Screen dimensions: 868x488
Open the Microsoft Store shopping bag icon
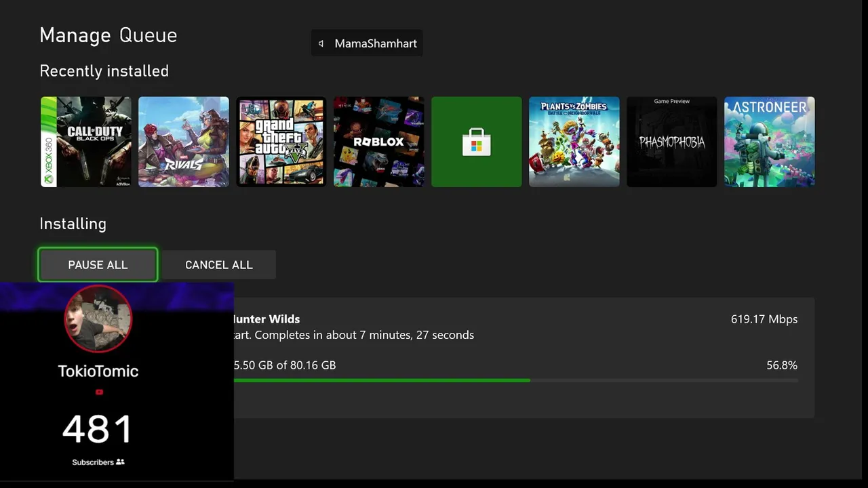point(476,142)
